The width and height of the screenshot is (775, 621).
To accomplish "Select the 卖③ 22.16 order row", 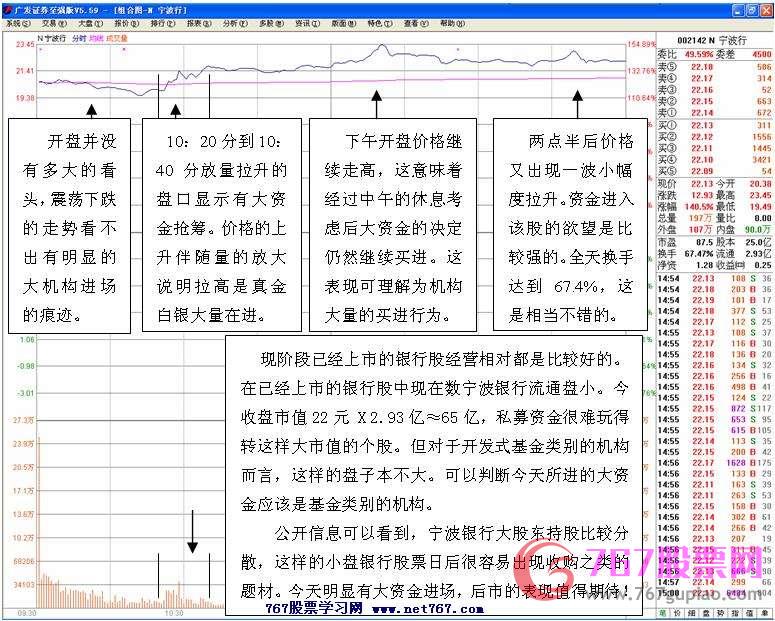I will (x=714, y=90).
